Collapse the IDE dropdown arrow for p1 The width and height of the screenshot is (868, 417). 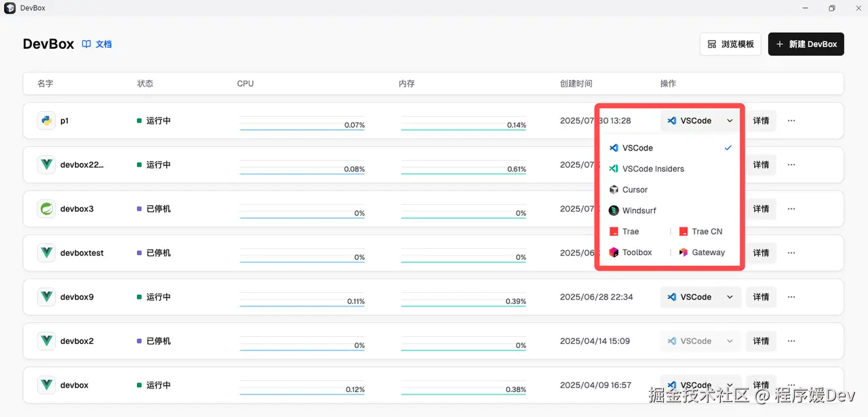730,121
